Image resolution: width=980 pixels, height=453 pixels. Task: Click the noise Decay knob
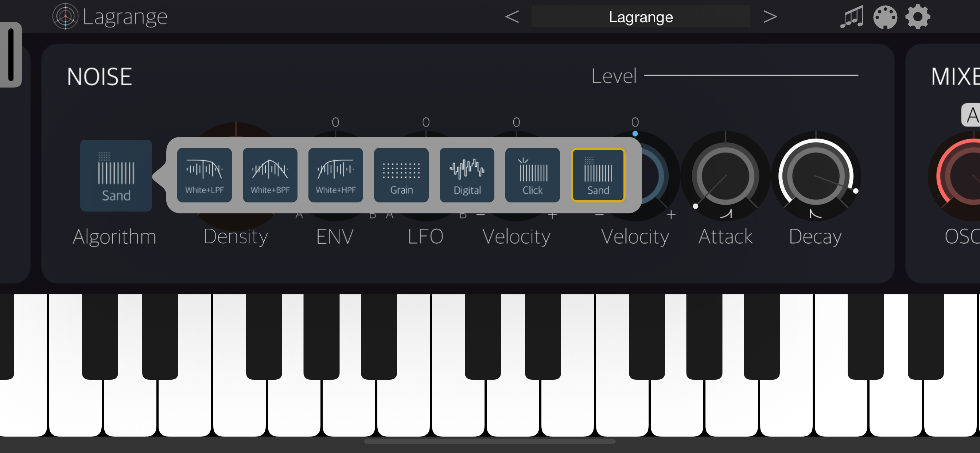pos(816,176)
